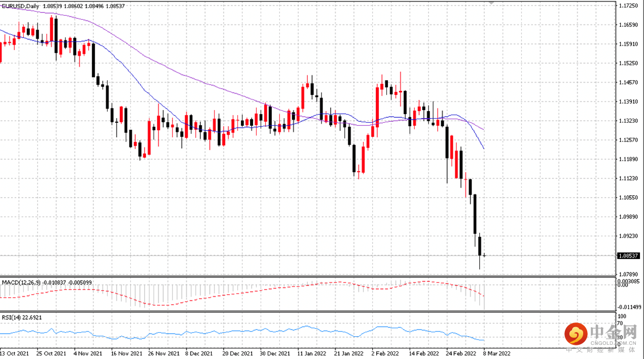Click the 1.13910 price axis label
The image size is (644, 359).
click(x=628, y=102)
